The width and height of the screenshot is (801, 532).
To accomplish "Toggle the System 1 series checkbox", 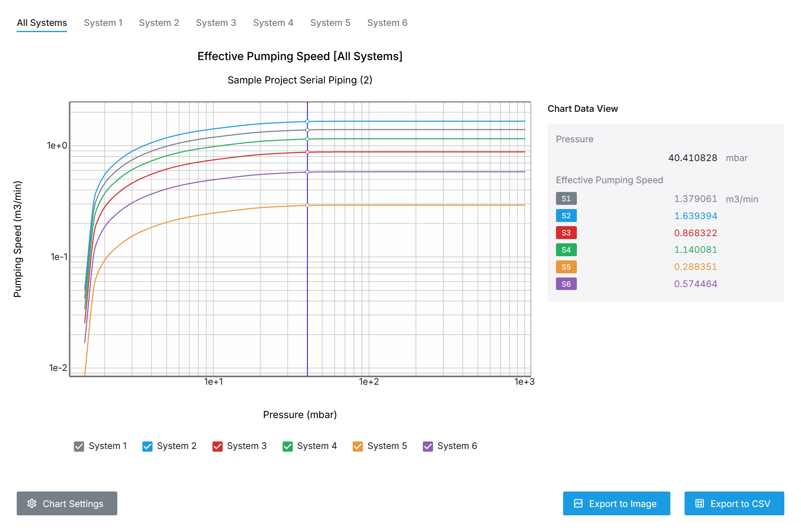I will click(79, 446).
